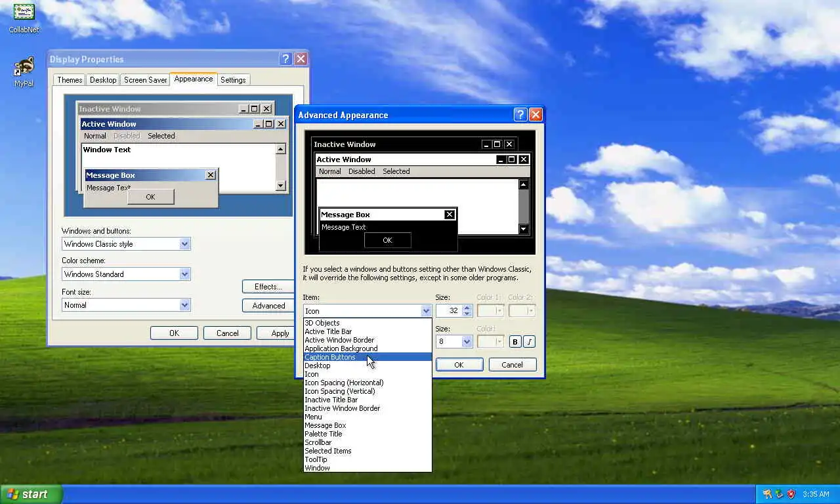Click OK button inside the Advanced preview
The height and width of the screenshot is (504, 840).
coord(387,240)
